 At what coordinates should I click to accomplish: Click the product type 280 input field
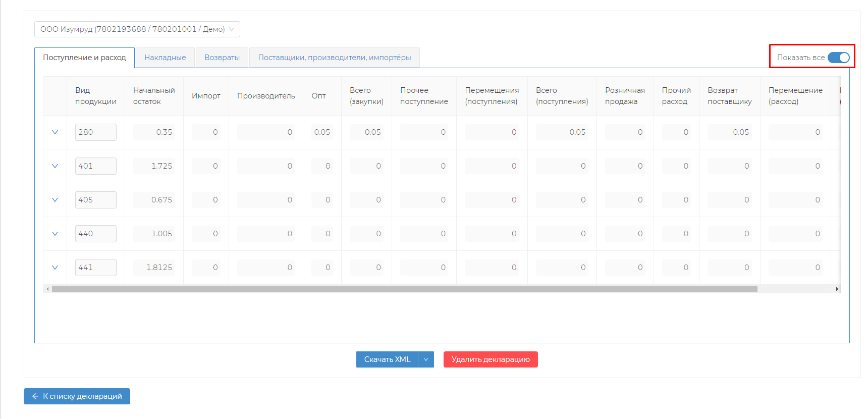point(95,132)
